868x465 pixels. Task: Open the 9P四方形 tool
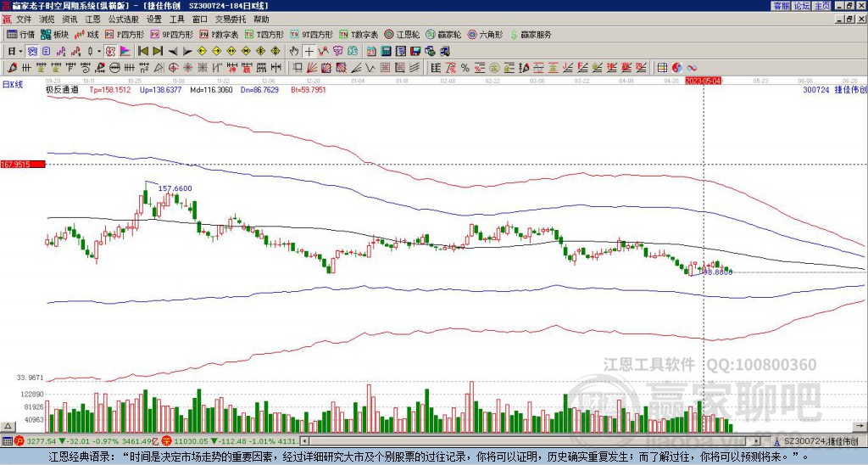172,34
